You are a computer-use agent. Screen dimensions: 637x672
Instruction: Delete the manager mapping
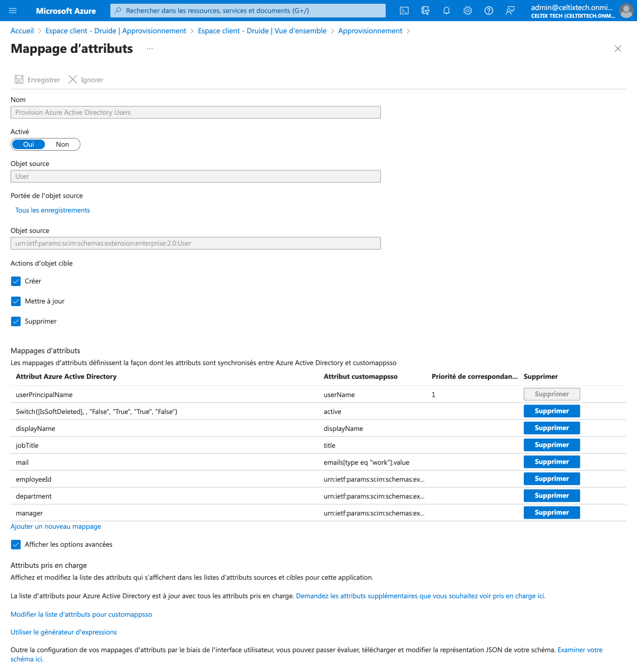point(552,513)
